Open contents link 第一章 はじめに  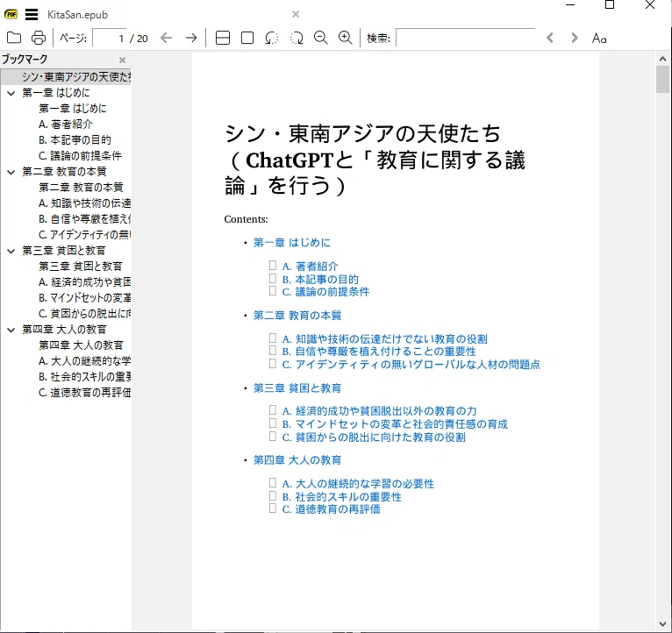click(x=292, y=243)
